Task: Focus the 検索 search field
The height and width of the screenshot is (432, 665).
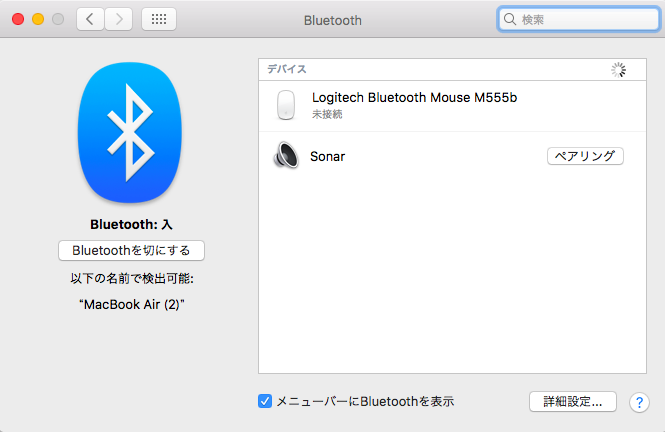Action: click(x=578, y=20)
